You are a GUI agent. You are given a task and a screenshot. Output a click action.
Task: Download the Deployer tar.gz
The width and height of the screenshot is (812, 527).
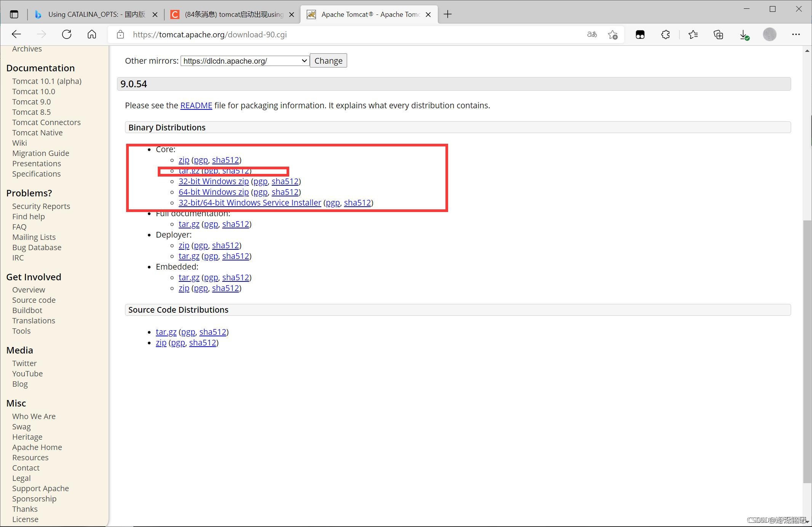click(x=189, y=256)
